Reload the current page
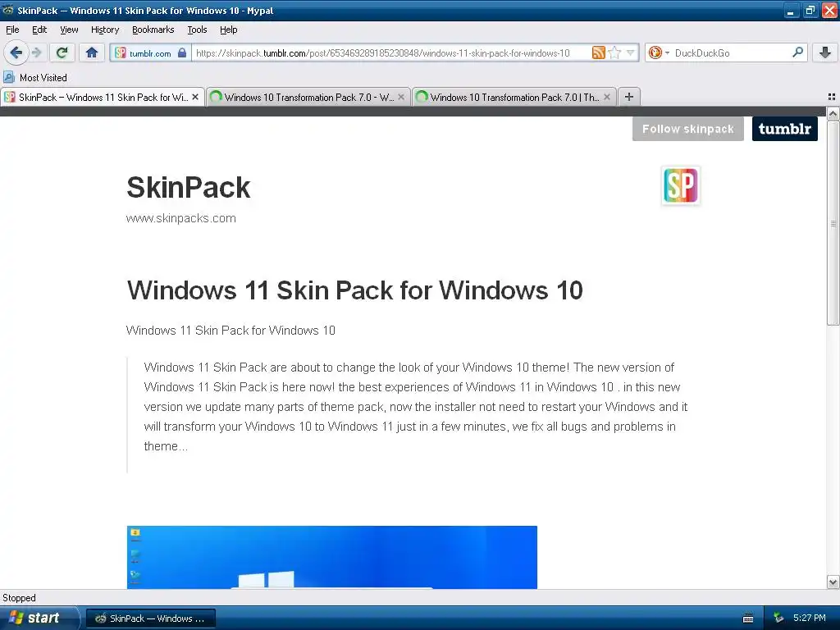Viewport: 840px width, 630px height. (62, 52)
